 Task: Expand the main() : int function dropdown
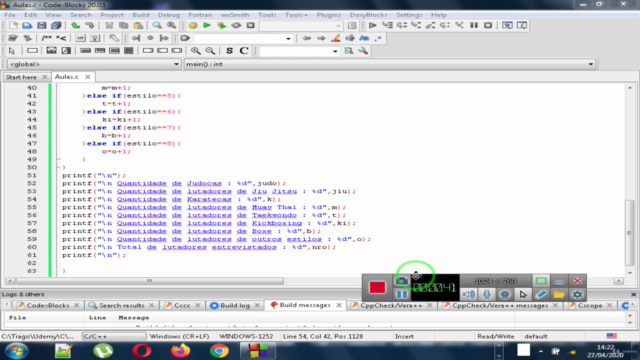[591, 64]
